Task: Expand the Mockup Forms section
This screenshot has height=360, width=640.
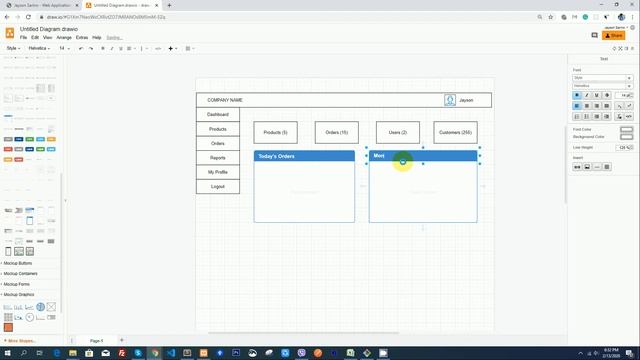Action: coord(16,284)
